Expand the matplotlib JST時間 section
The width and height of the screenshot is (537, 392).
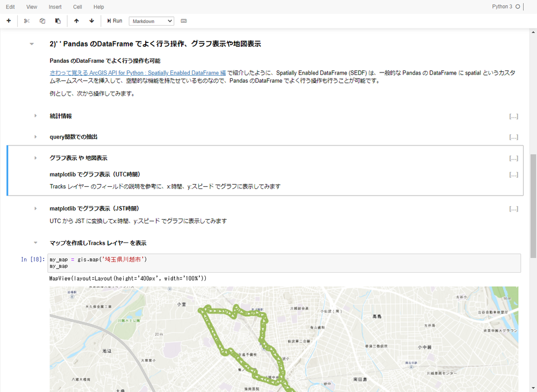point(35,208)
